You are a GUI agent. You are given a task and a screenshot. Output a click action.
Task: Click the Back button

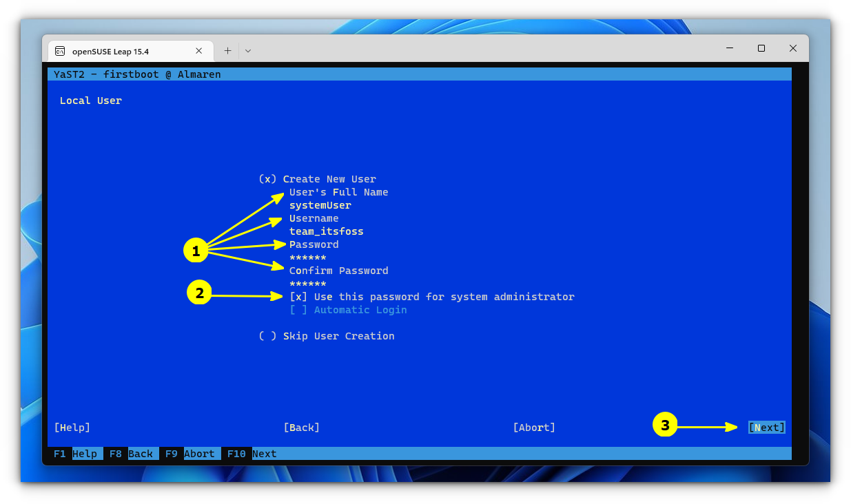tap(302, 427)
